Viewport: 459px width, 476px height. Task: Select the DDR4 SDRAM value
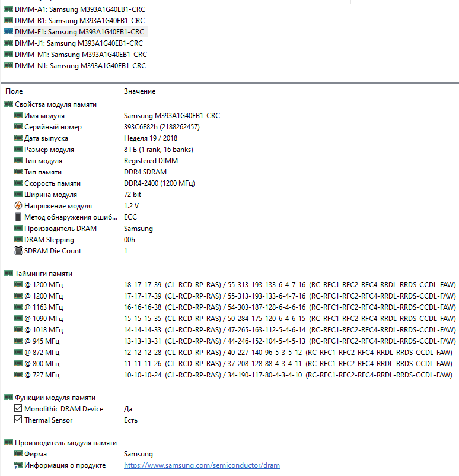[145, 172]
